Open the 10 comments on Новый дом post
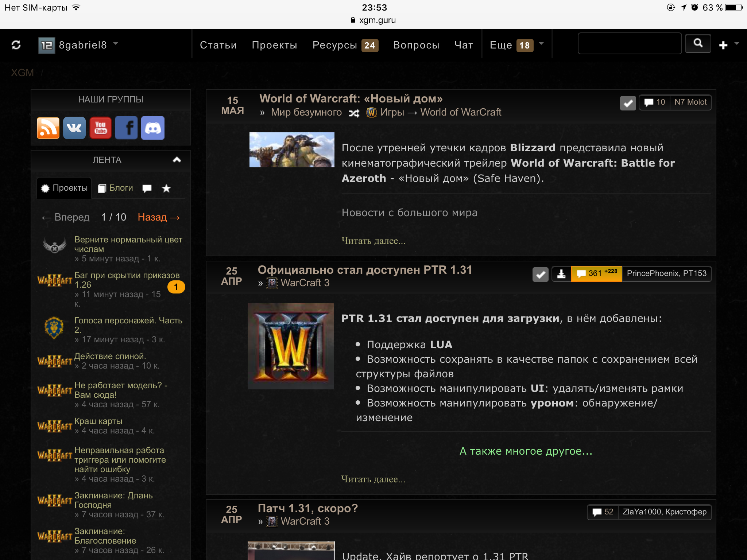747x560 pixels. [655, 102]
